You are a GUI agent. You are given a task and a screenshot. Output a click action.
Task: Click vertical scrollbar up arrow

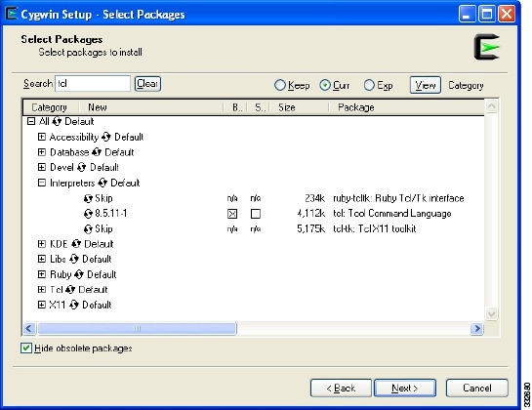point(491,106)
